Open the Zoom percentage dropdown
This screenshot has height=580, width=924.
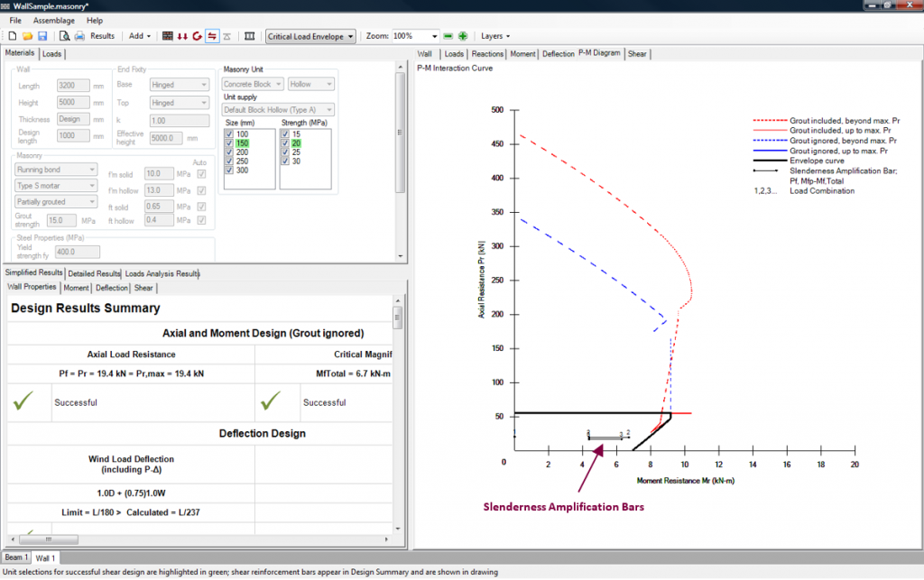pyautogui.click(x=432, y=36)
